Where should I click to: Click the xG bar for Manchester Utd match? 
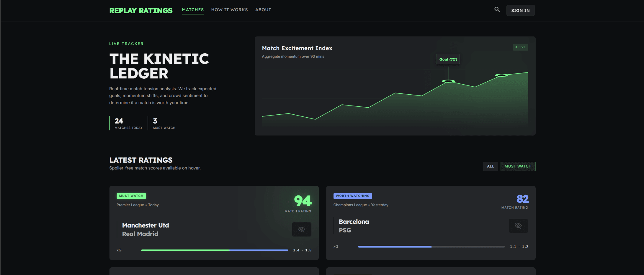pyautogui.click(x=215, y=250)
